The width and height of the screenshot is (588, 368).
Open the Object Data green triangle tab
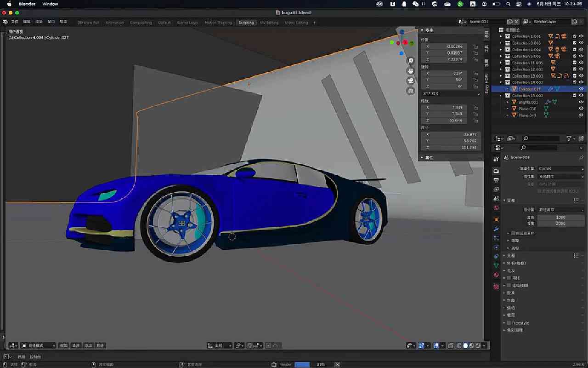tap(496, 265)
